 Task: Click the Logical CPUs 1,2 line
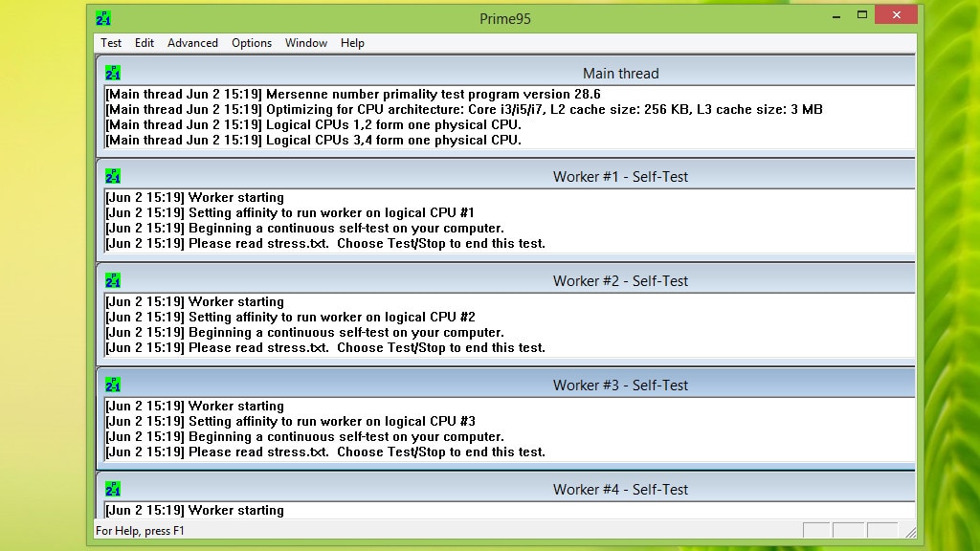tap(313, 125)
